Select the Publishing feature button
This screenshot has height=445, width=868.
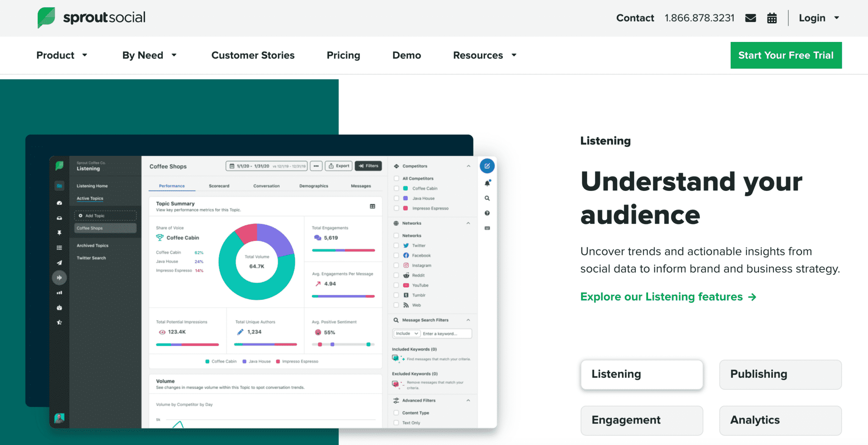[780, 374]
